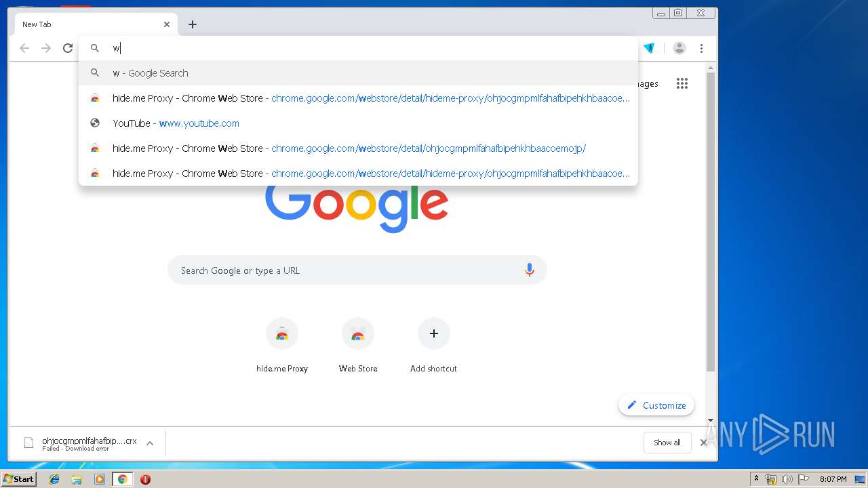The height and width of the screenshot is (488, 868).
Task: Choose 'w - Google Search' suggestion
Action: pos(358,73)
